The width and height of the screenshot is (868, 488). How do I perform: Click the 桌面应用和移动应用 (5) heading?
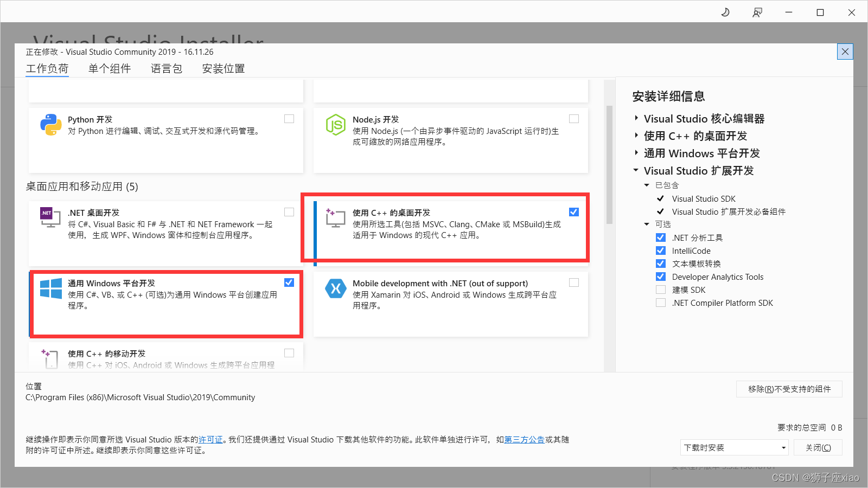coord(82,187)
